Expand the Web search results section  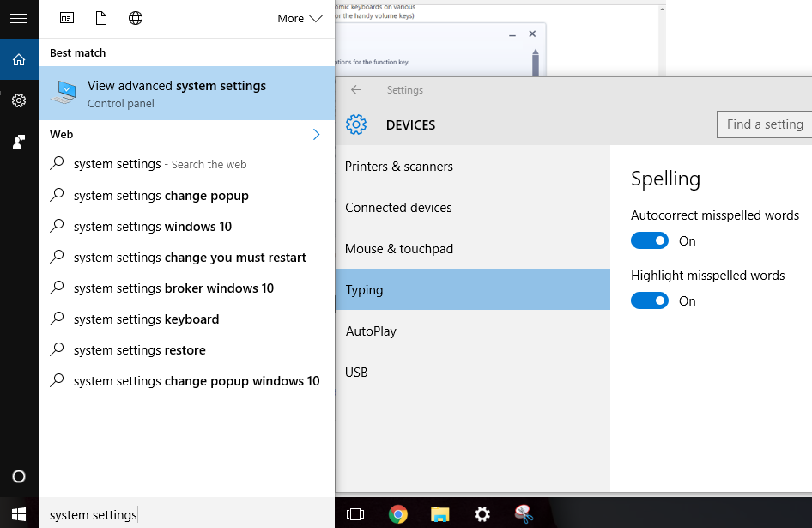(316, 134)
